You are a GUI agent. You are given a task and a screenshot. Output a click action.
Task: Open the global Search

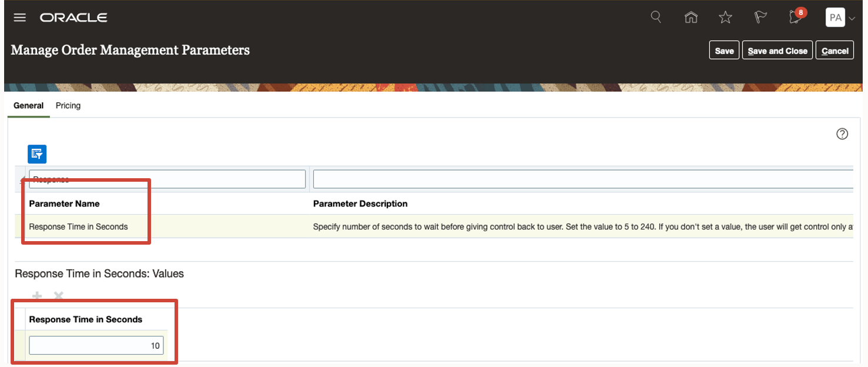click(x=656, y=17)
